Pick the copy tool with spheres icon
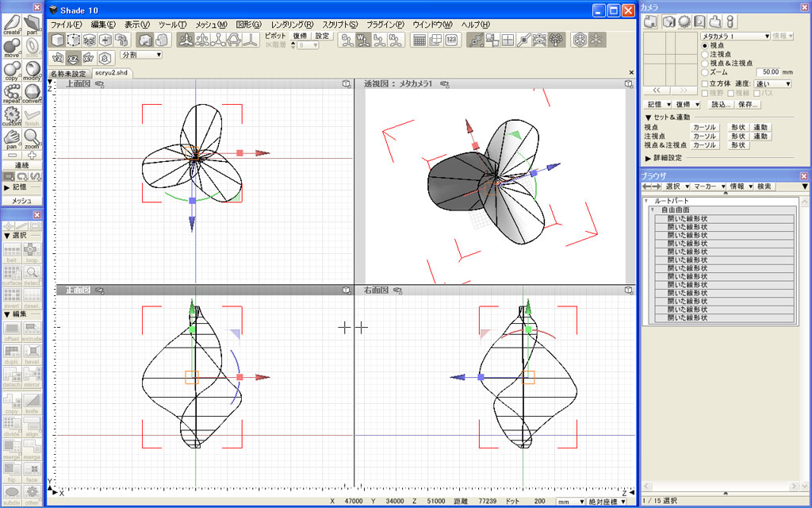This screenshot has width=812, height=508. [x=12, y=71]
